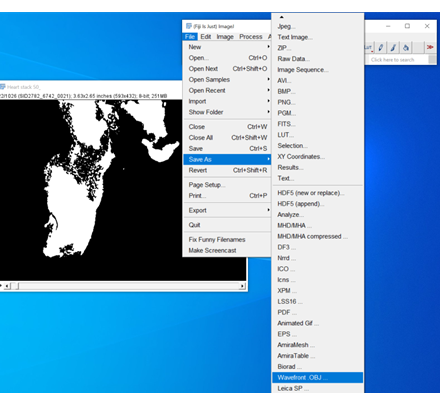Save as ZIP...

318,48
